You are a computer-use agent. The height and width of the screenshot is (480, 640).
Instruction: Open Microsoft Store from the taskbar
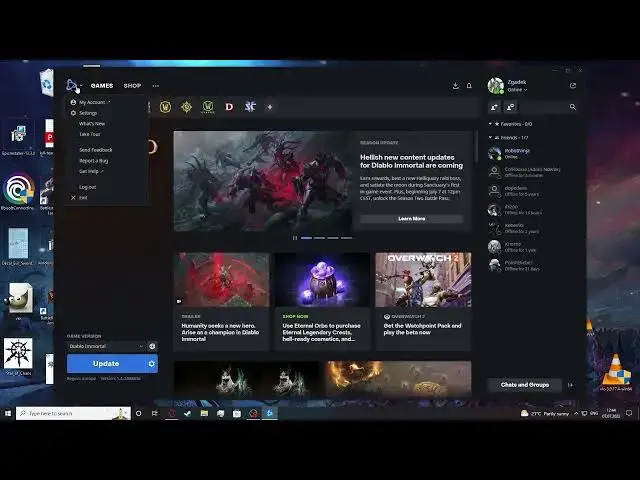tap(237, 413)
